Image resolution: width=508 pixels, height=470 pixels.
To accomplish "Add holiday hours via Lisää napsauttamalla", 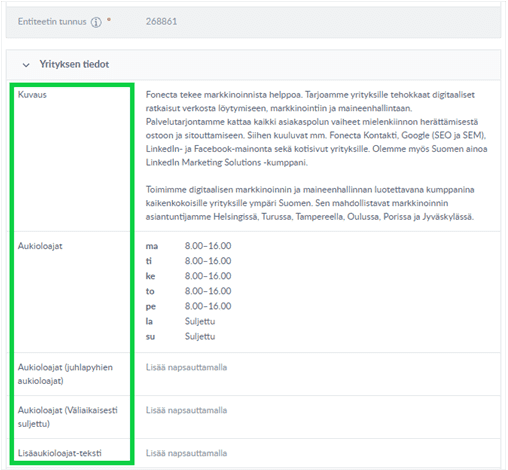I will (186, 367).
